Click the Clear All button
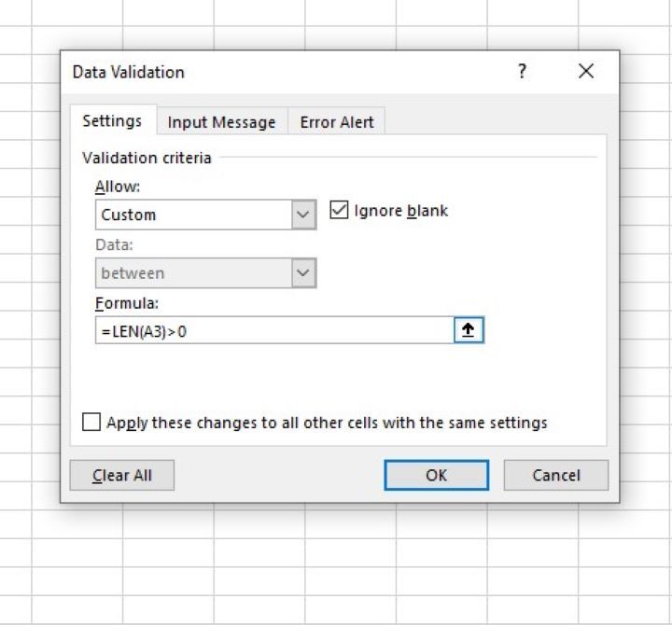The width and height of the screenshot is (672, 625). 122,475
